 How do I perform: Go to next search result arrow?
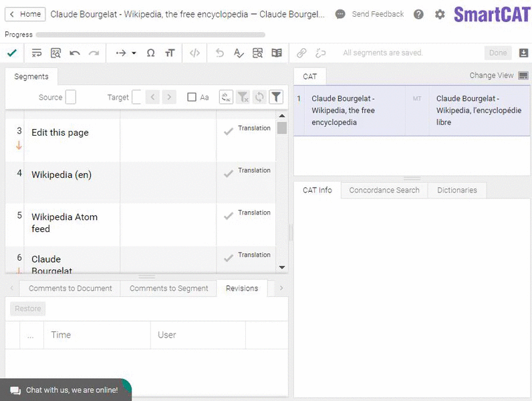pos(169,98)
